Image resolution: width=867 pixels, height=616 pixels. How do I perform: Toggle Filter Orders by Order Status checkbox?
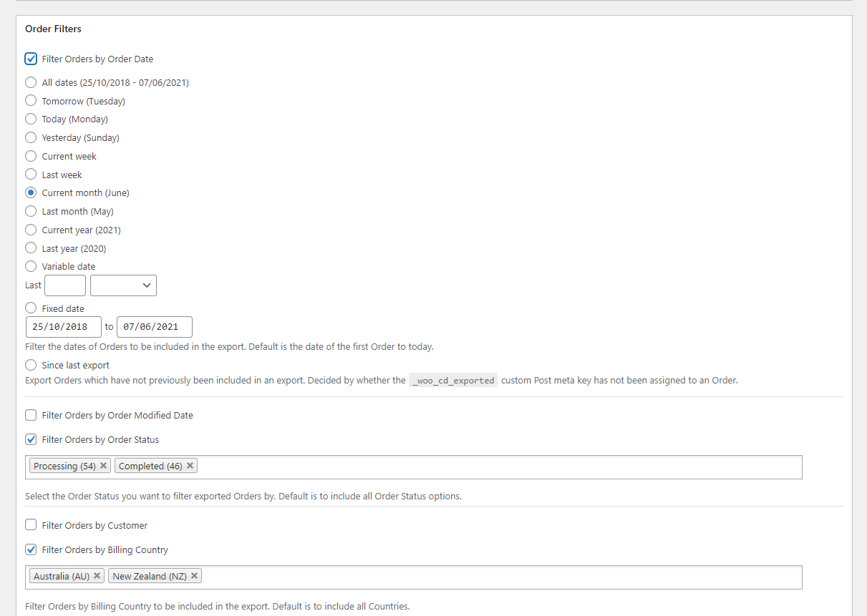pos(31,439)
